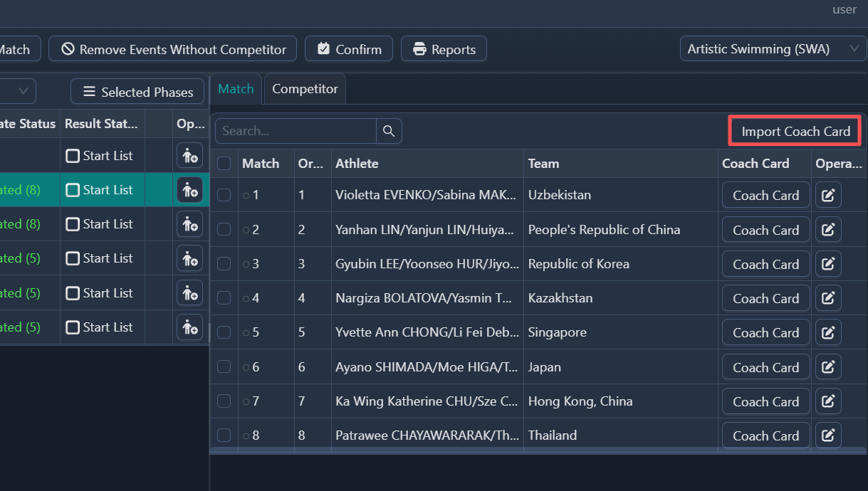This screenshot has width=868, height=491.
Task: Select the Match tab
Action: click(x=236, y=89)
